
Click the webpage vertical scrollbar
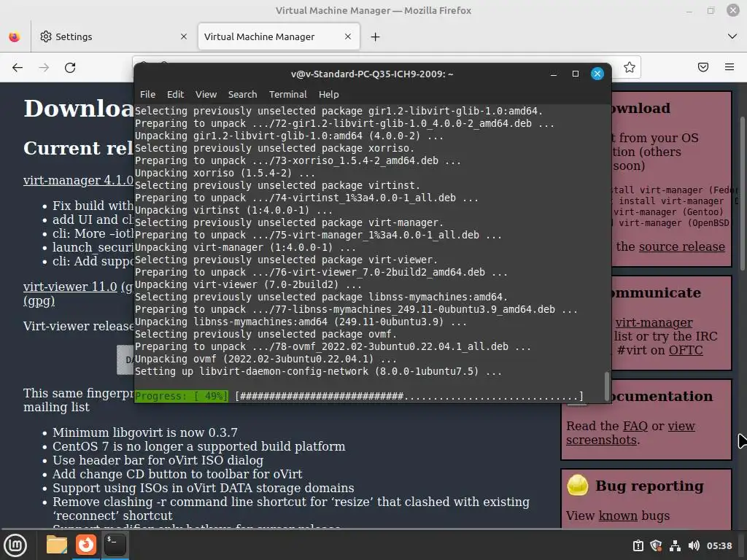pos(743,194)
